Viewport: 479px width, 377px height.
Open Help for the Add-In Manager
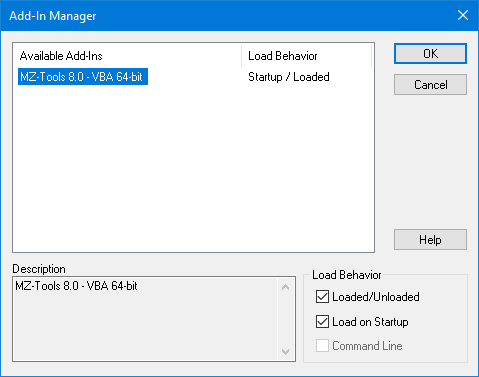(x=430, y=240)
